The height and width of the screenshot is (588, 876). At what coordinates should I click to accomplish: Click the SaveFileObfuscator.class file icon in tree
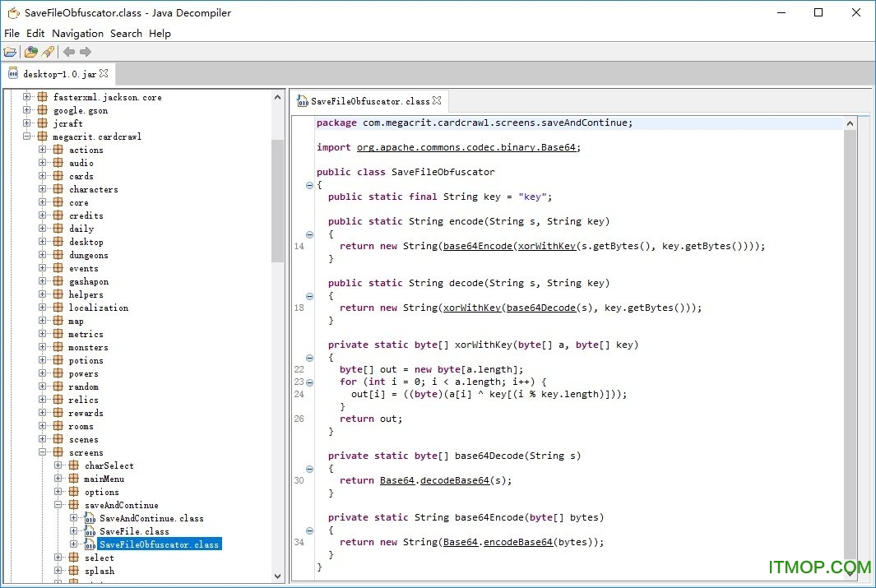pyautogui.click(x=90, y=544)
